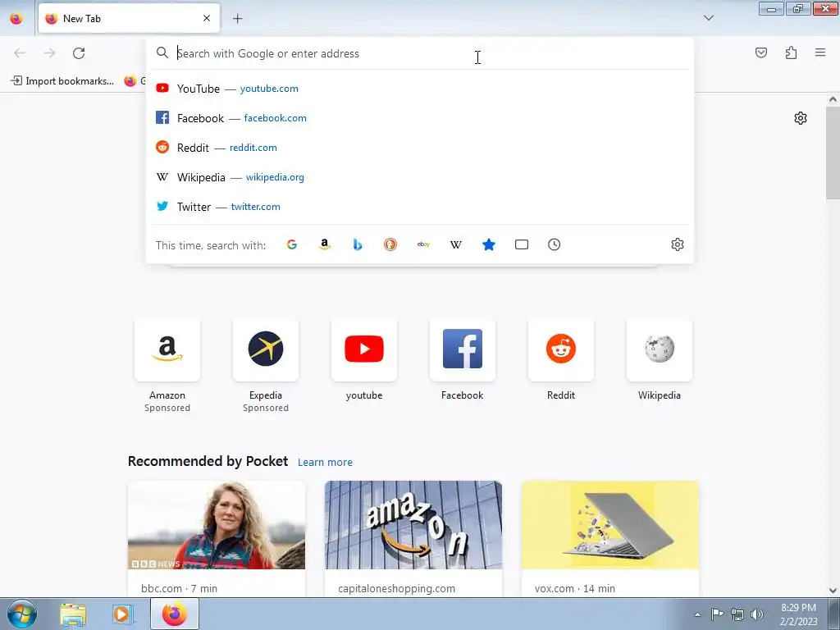Viewport: 840px width, 630px height.
Task: Open Windows Media Player from taskbar
Action: [121, 614]
